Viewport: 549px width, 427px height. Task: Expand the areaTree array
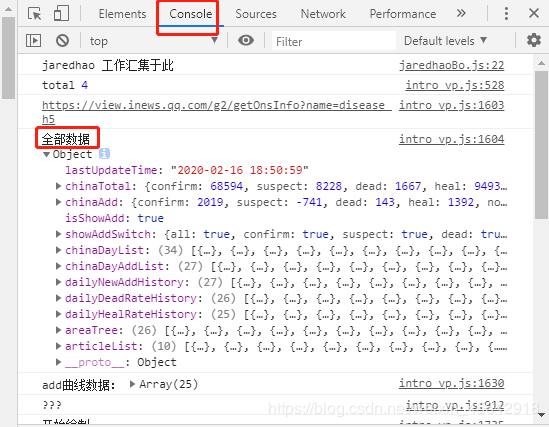[58, 330]
